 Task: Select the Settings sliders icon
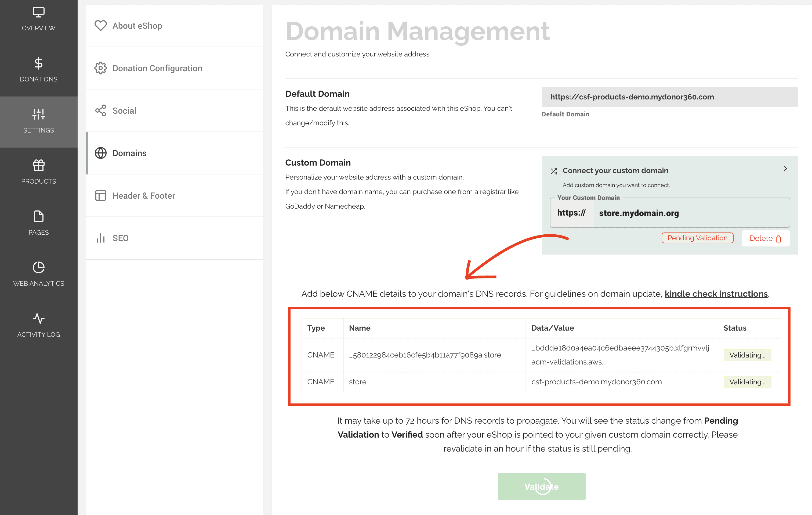point(38,114)
